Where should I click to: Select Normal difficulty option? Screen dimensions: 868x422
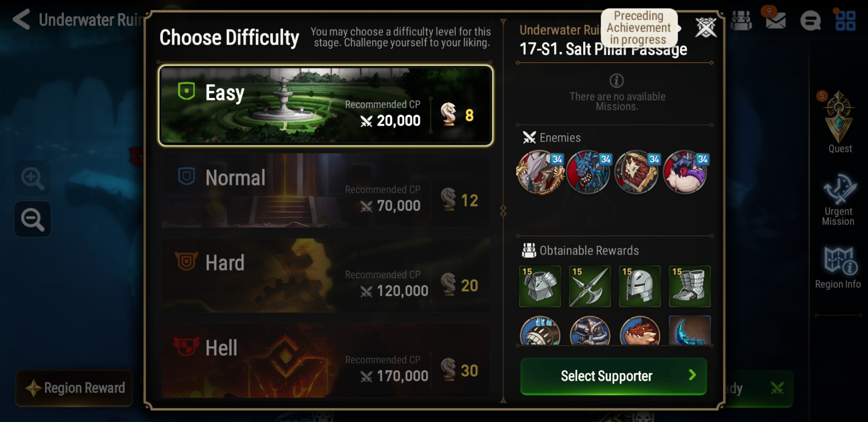[325, 190]
